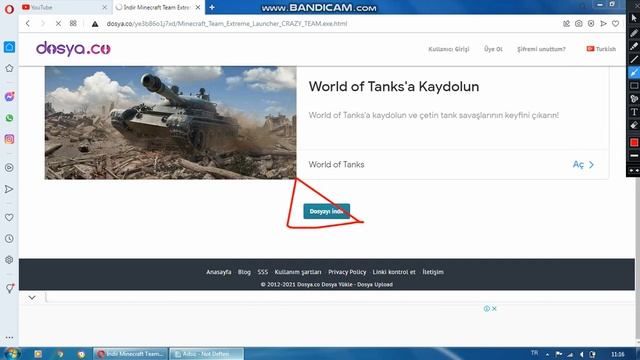Image resolution: width=640 pixels, height=360 pixels.
Task: Open bookmarks star in Opera sidebar
Action: tap(9, 68)
